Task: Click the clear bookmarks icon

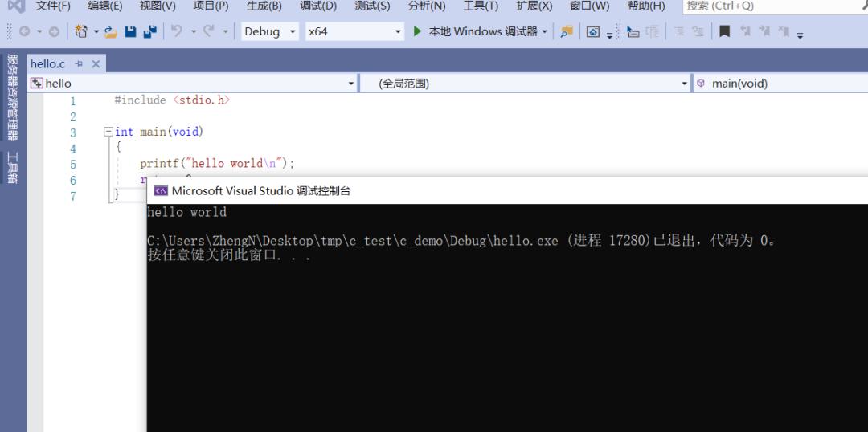Action: tap(784, 31)
